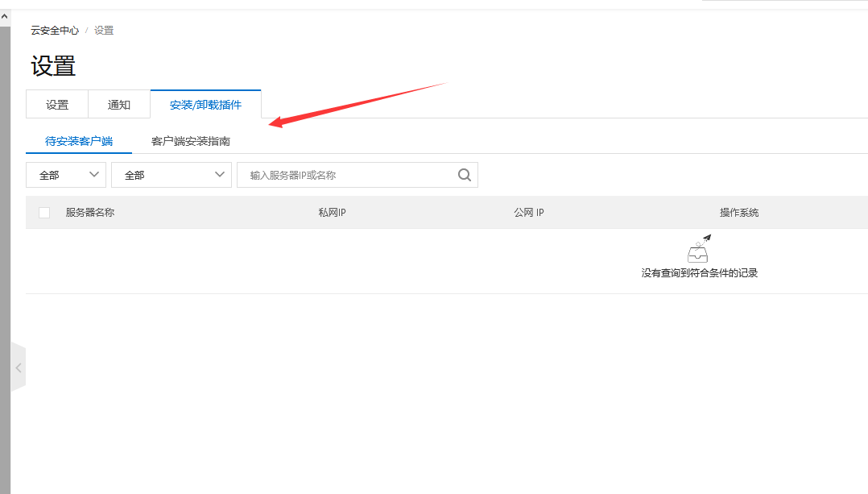868x494 pixels.
Task: Click the search magnifier icon
Action: tap(465, 175)
